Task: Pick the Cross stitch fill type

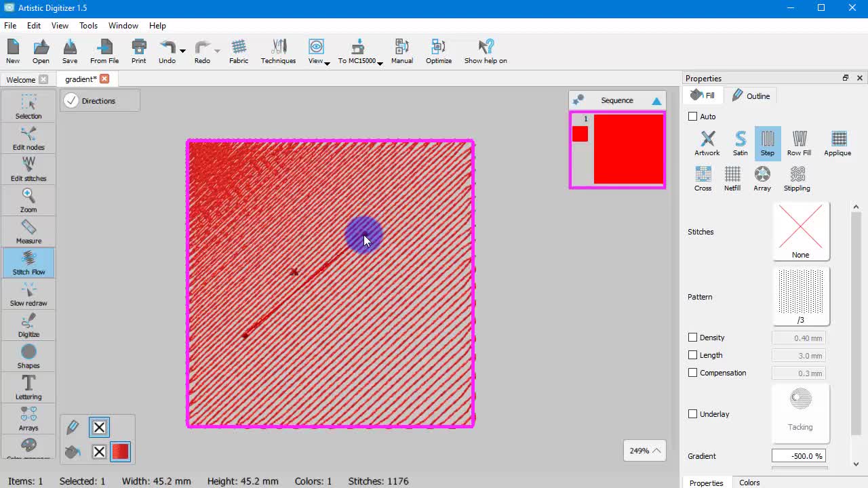Action: point(703,179)
